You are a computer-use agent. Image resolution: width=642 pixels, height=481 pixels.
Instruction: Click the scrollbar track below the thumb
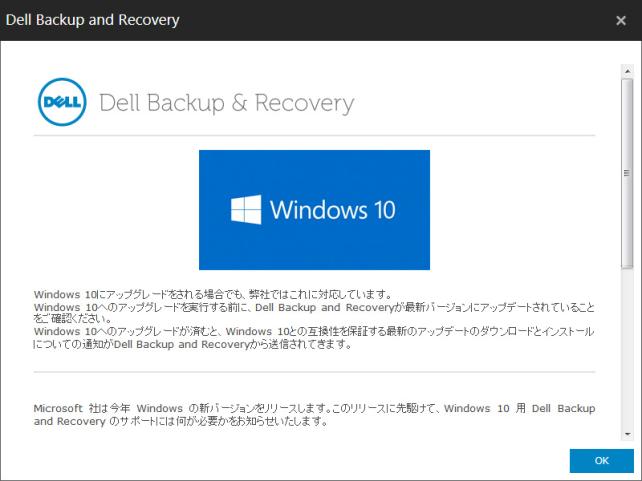pos(627,350)
